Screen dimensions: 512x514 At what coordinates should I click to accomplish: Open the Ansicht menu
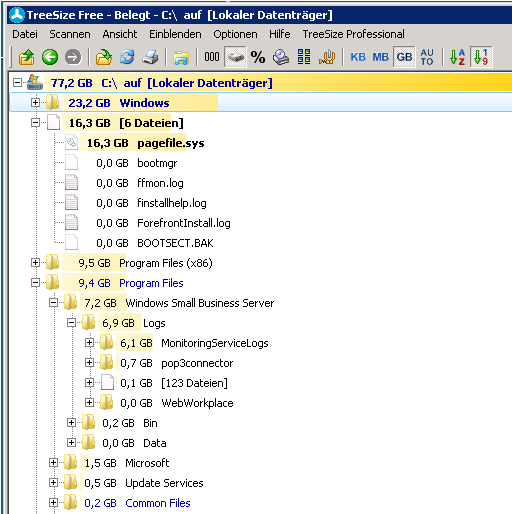120,34
